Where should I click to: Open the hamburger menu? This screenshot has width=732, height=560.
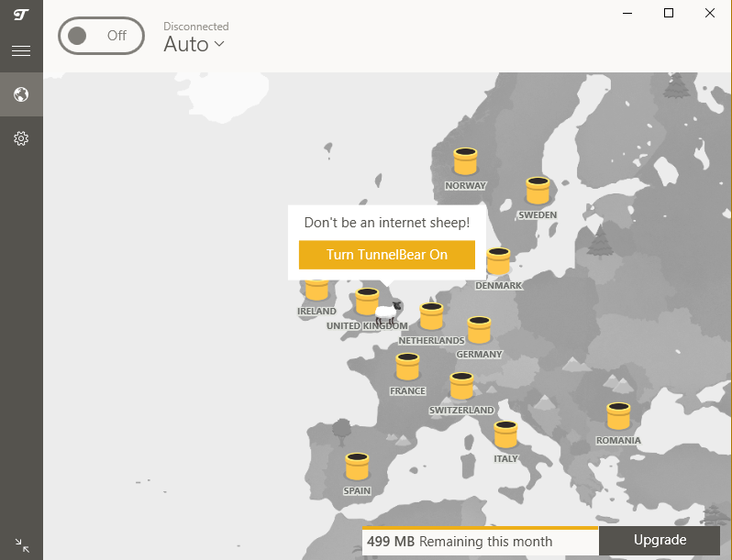pos(21,50)
